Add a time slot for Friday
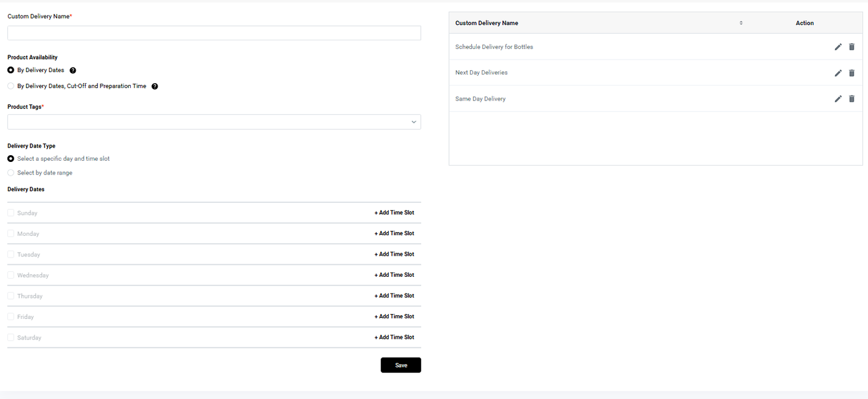The height and width of the screenshot is (399, 868). (x=394, y=316)
